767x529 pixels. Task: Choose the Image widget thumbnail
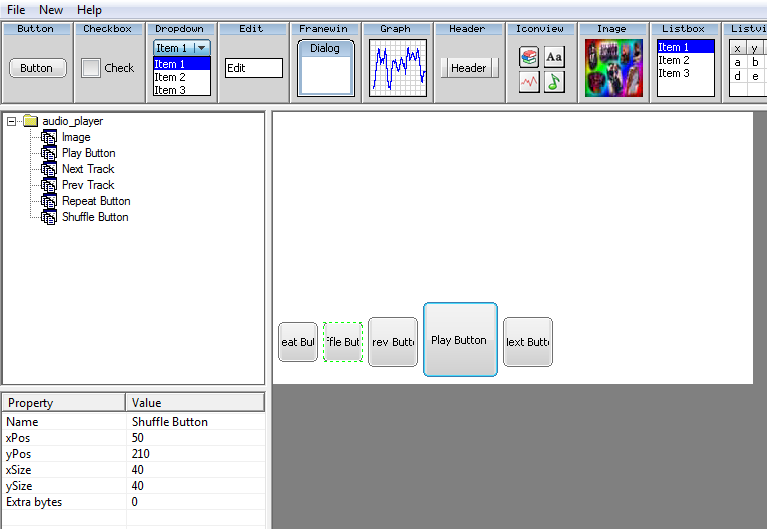coord(613,68)
